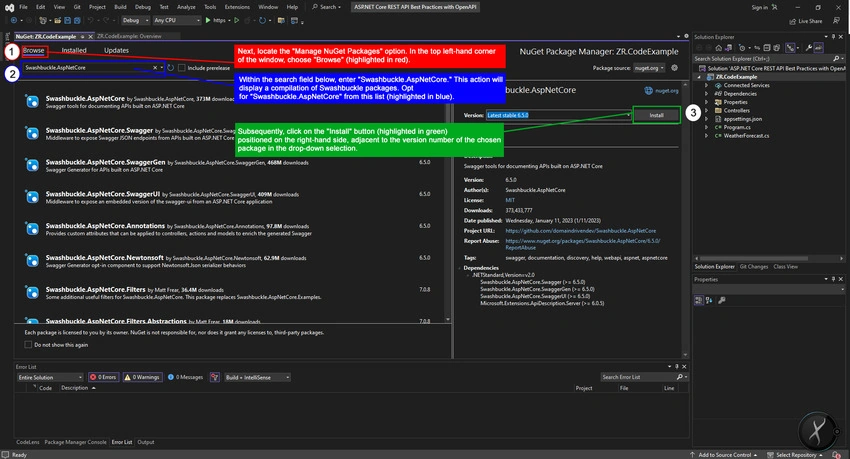Clear the Swashbuckle.AspNetCore search text with X
The height and width of the screenshot is (459, 850).
[x=155, y=68]
